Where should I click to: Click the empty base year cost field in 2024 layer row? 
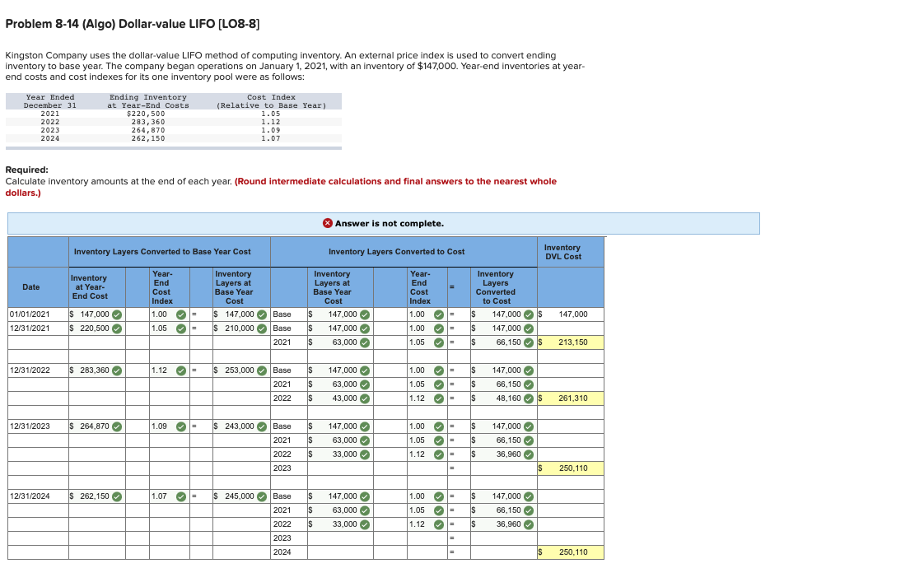(340, 552)
